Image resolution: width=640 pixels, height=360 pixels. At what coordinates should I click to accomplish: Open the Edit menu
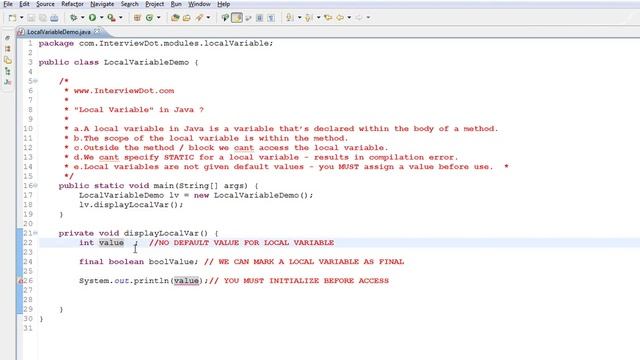(24, 4)
